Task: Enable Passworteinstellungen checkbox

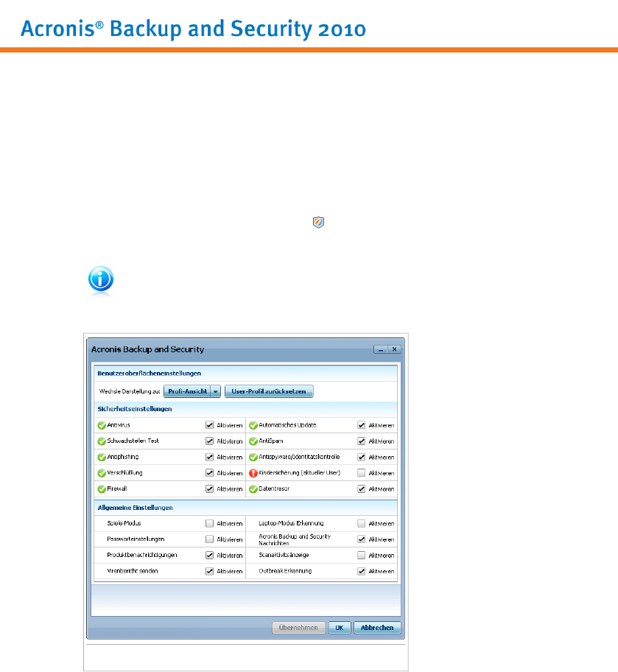Action: click(x=210, y=539)
